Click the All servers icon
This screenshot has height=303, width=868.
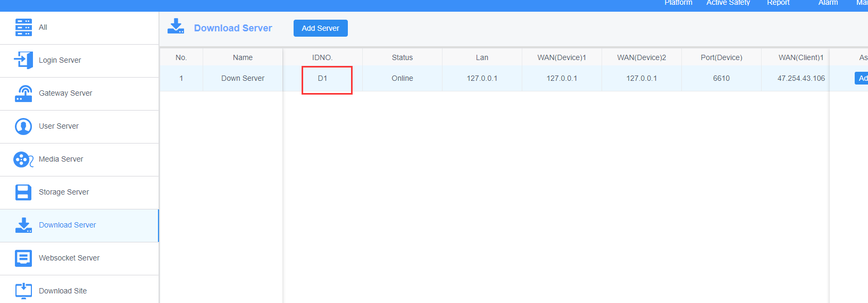(23, 27)
